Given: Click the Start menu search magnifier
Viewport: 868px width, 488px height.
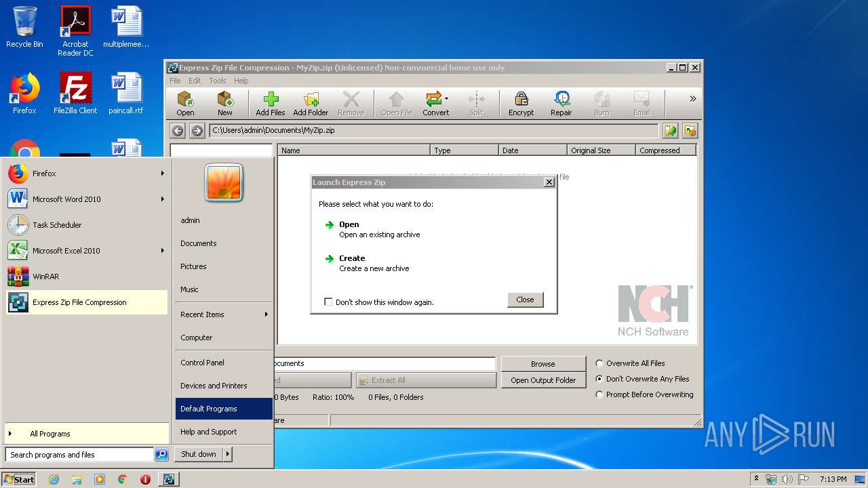Looking at the screenshot, I should coord(161,455).
